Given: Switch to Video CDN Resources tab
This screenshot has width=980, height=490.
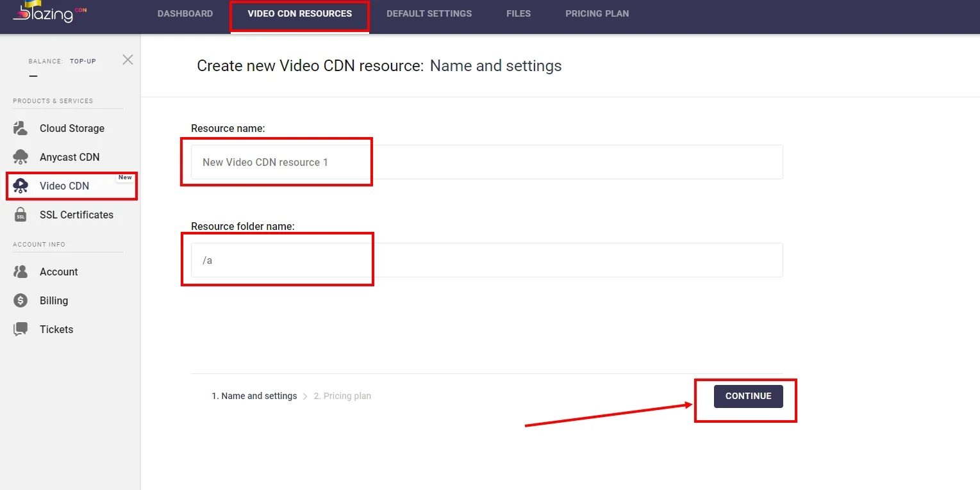Looking at the screenshot, I should click(299, 13).
